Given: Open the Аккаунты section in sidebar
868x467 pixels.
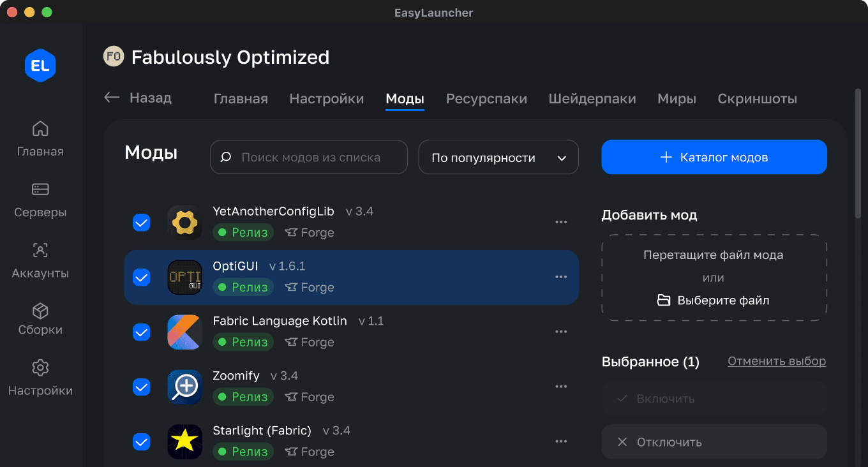Looking at the screenshot, I should (40, 250).
